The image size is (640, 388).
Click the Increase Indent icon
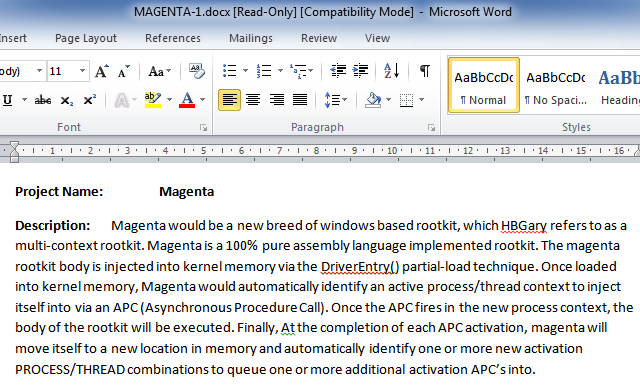point(360,71)
